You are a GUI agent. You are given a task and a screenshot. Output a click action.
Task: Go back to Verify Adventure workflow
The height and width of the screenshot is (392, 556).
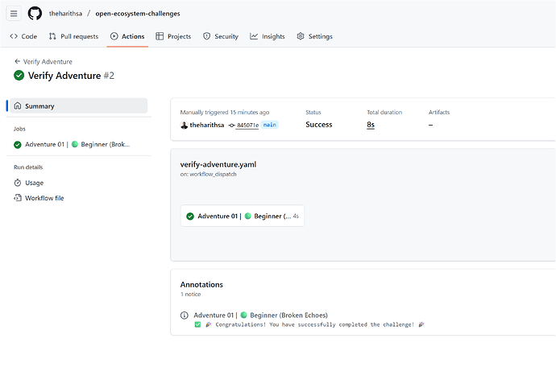click(44, 62)
